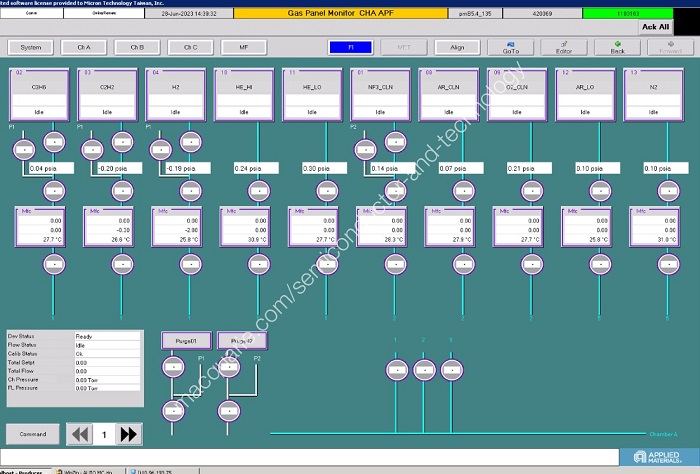Screen dimensions: 700x474
Task: Open the Command button
Action: 31,434
